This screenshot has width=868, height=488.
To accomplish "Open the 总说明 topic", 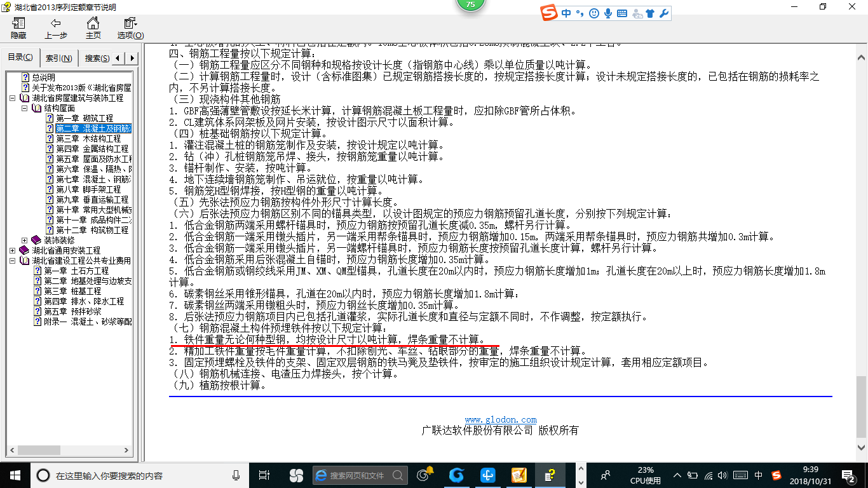I will click(x=43, y=78).
